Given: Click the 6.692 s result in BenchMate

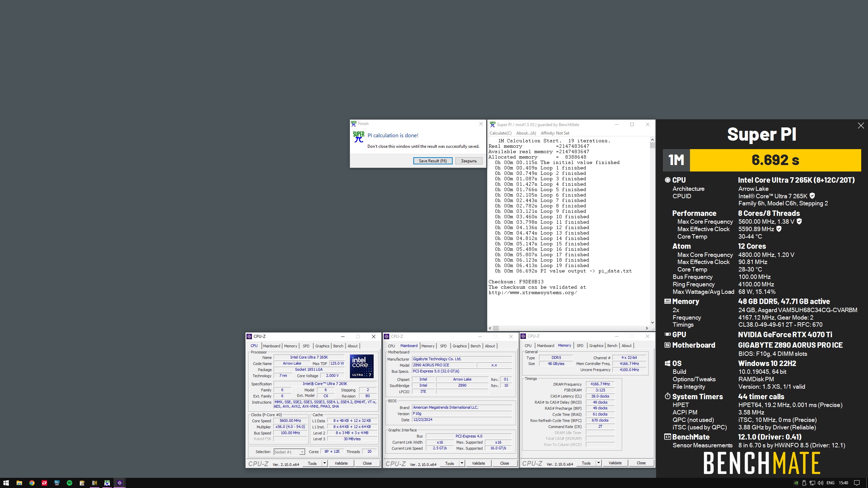Looking at the screenshot, I should 775,160.
